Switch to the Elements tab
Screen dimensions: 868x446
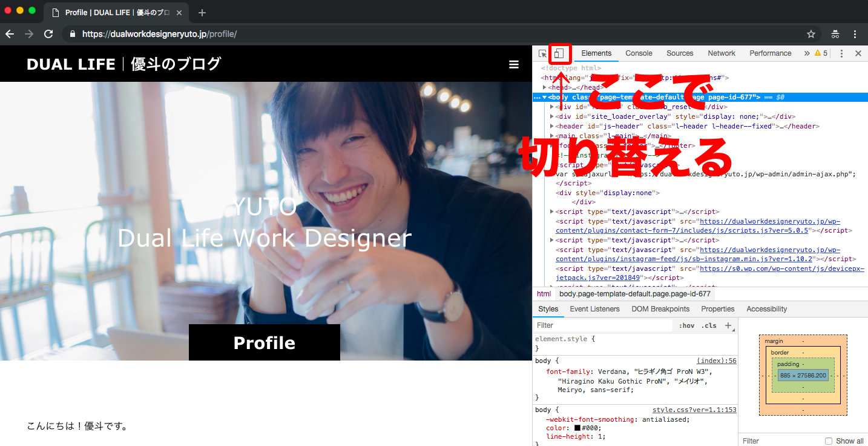tap(596, 53)
